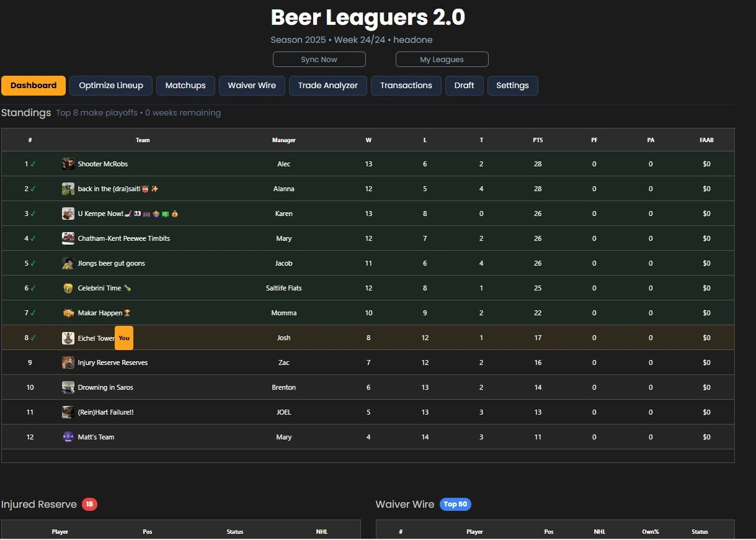Viewport: 756px width, 540px height.
Task: Click the PTS column header in standings
Action: pyautogui.click(x=538, y=140)
